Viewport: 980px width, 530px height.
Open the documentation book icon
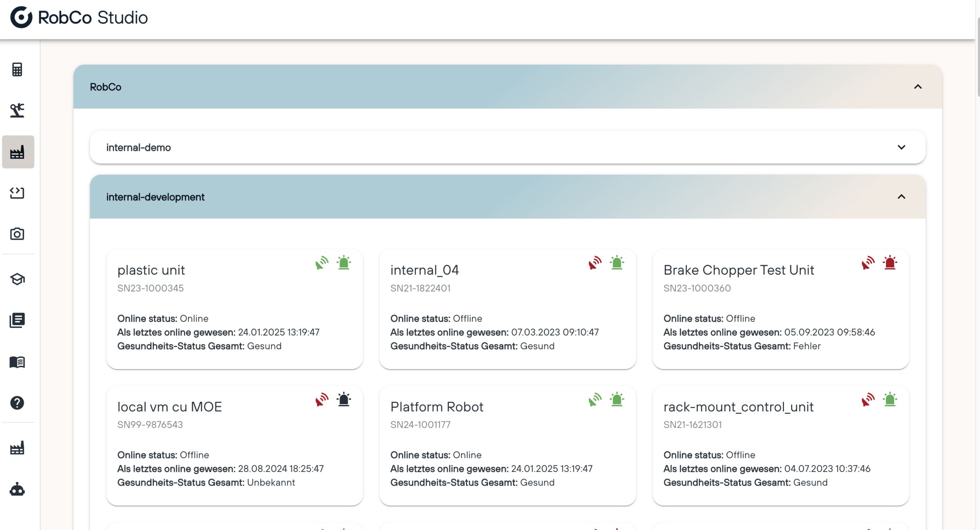pyautogui.click(x=17, y=362)
